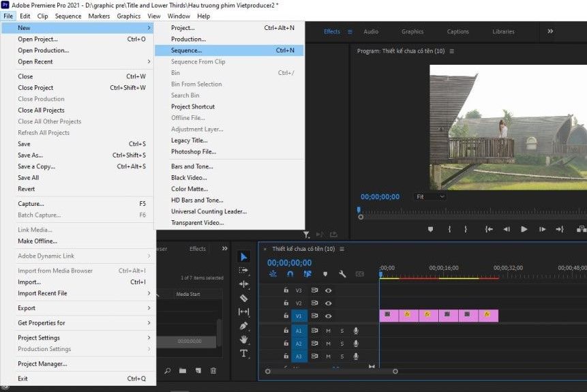
Task: Show hidden workspaces via double-chevron overflow
Action: [x=550, y=31]
